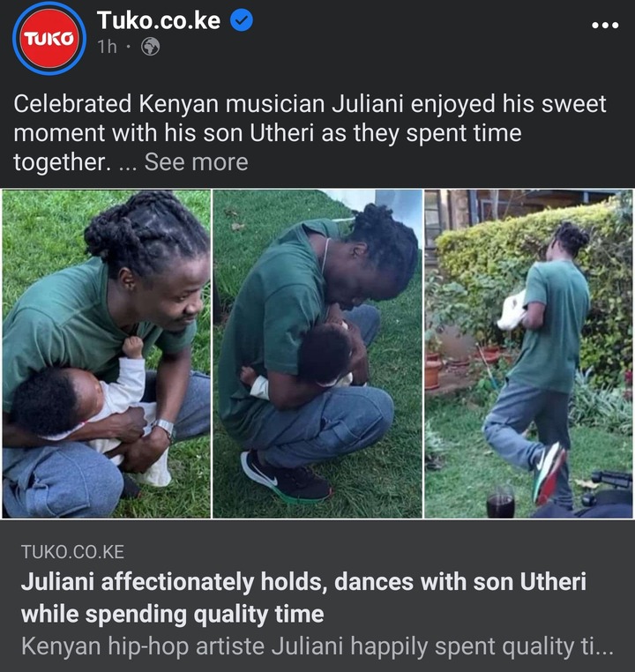Click the black Nike sneaker in middle photo

click(x=287, y=476)
